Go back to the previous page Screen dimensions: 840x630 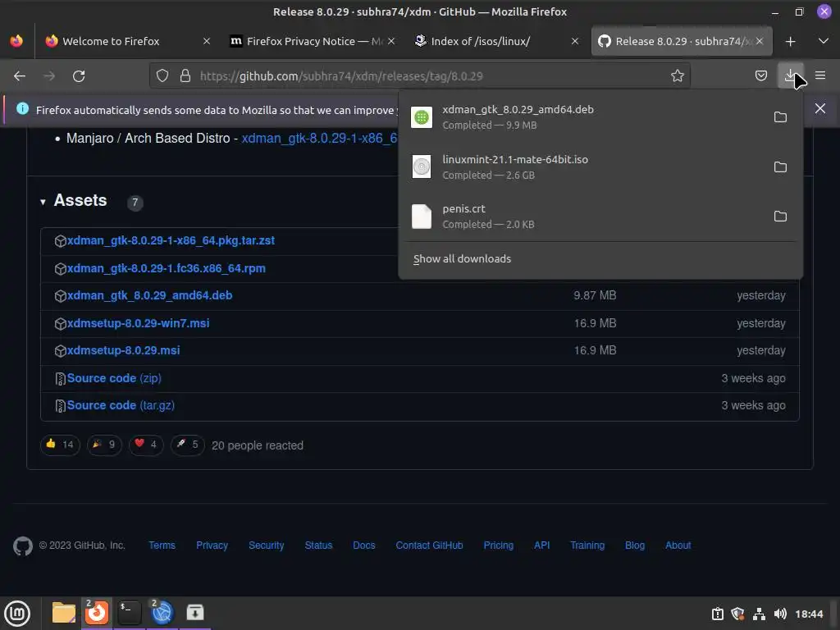tap(20, 76)
